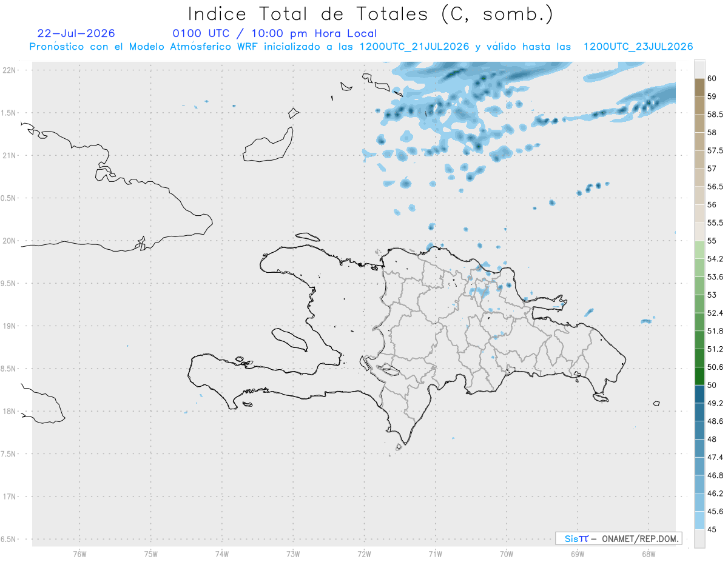Screen dimensions: 728x562
Task: Click the latitude label "6.5N"
Action: [x=9, y=539]
